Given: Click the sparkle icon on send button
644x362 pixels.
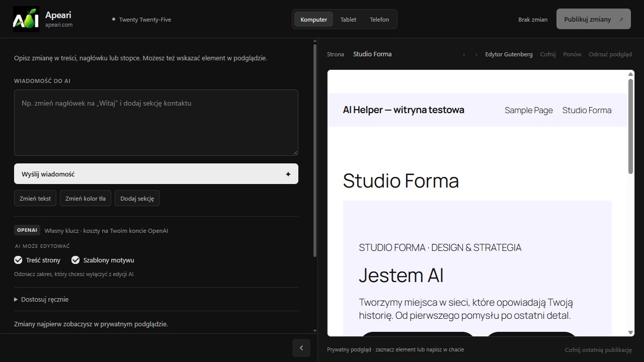Looking at the screenshot, I should [x=288, y=174].
